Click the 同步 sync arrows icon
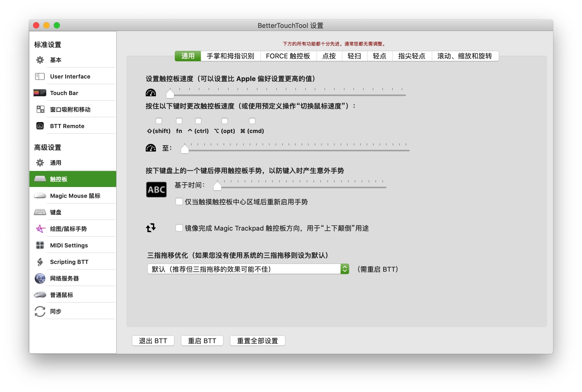 40,311
